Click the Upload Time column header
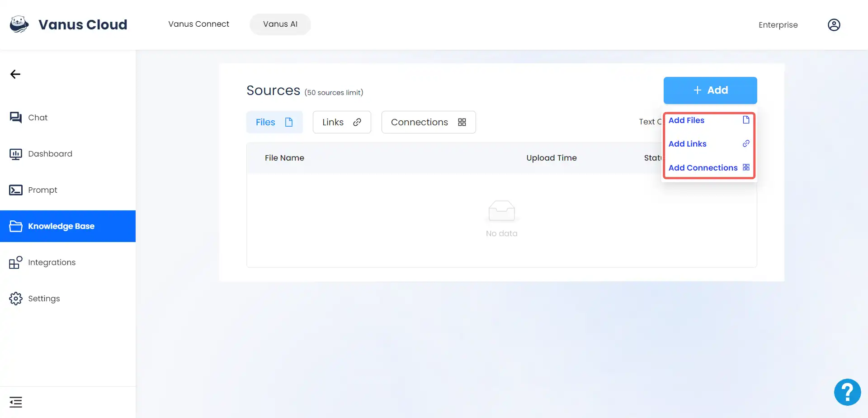 click(x=552, y=158)
